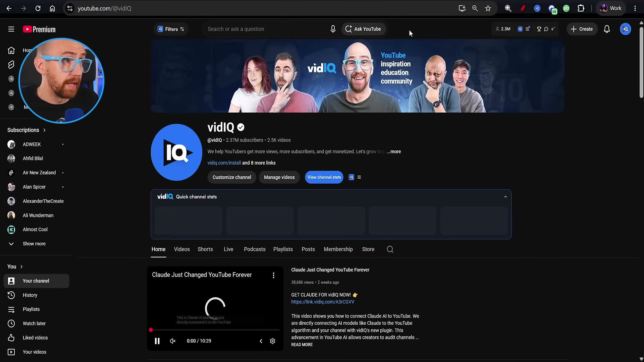Click the Home icon in the sidebar

[x=11, y=50]
